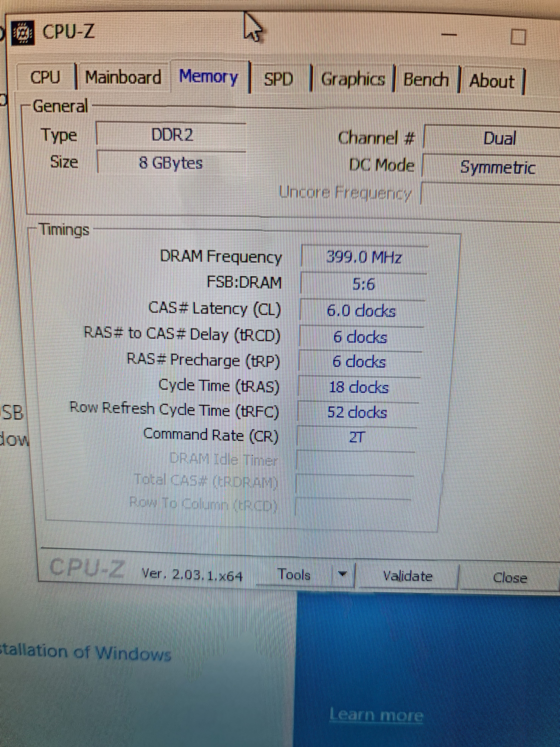Click the Close button
This screenshot has width=560, height=747.
[510, 578]
